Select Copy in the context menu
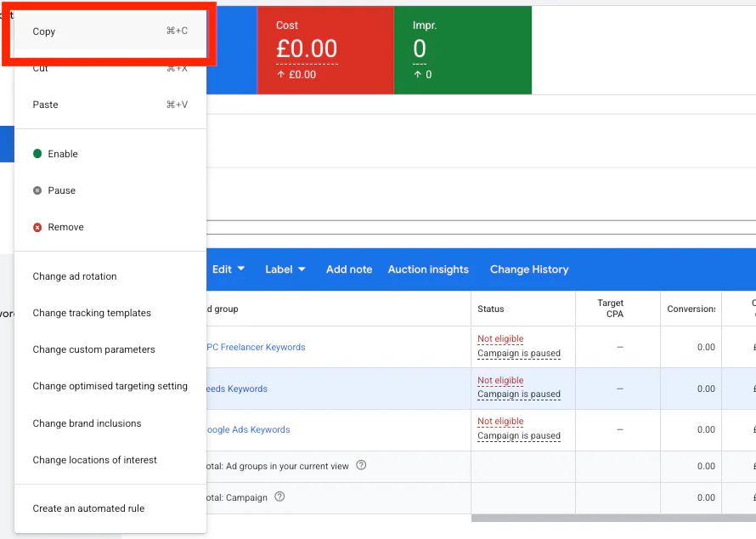 coord(110,31)
